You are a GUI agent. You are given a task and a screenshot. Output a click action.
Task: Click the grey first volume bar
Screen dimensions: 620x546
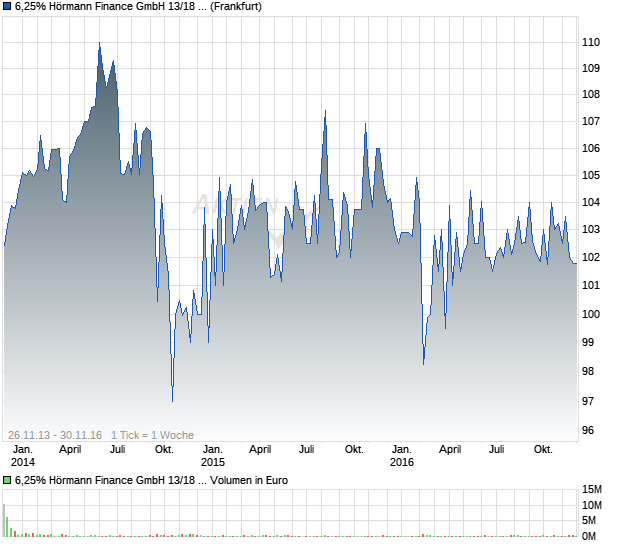[4, 521]
